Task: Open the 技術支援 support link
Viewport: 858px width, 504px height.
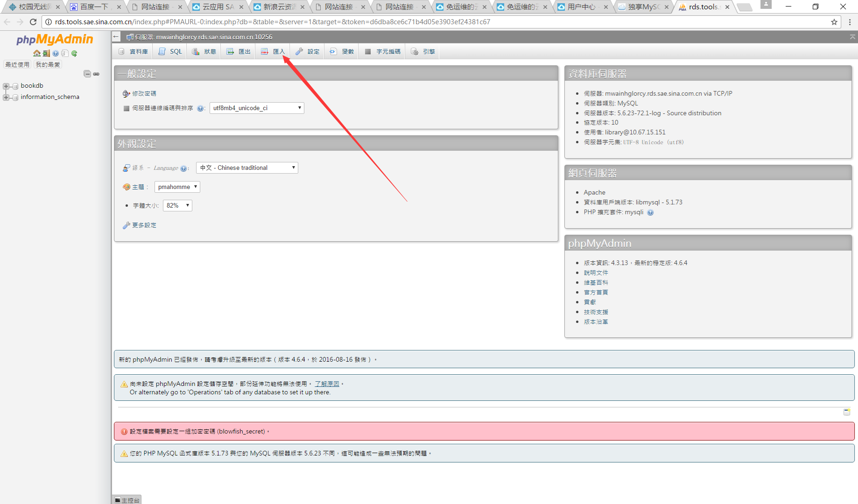Action: [596, 312]
